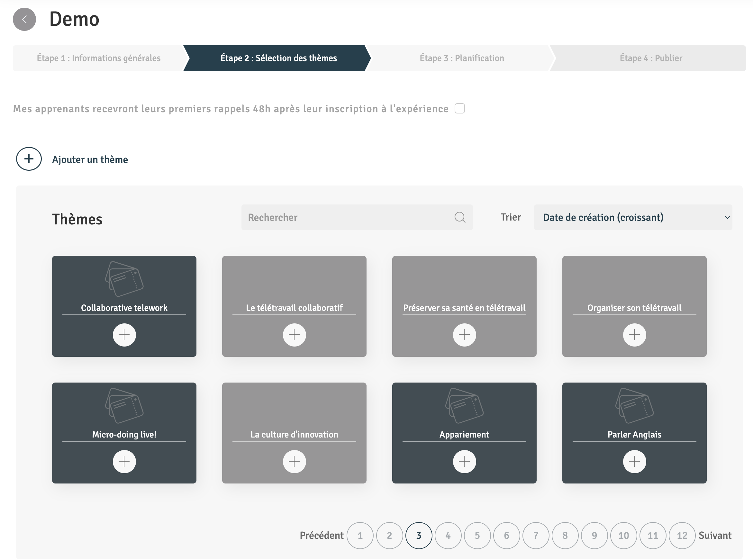
Task: Open pagination page 4
Action: (x=448, y=536)
